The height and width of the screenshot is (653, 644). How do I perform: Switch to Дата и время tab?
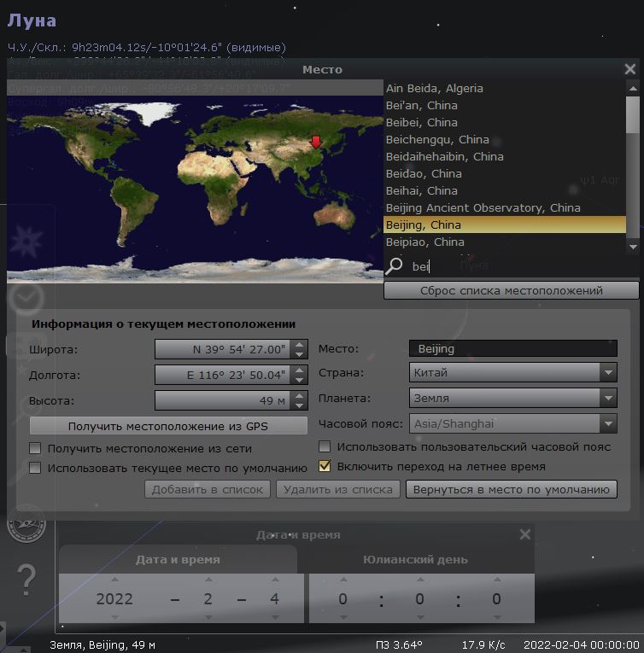coord(178,559)
